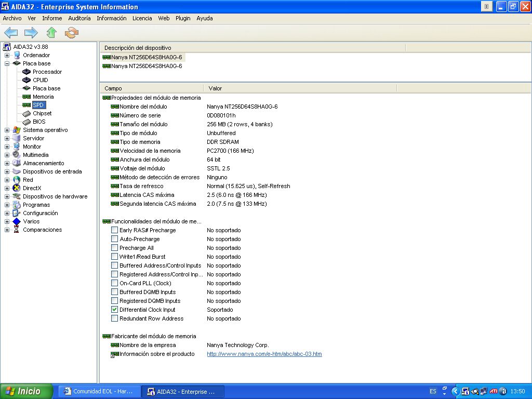The height and width of the screenshot is (399, 532).
Task: Click the blue back arrow icon
Action: click(11, 33)
